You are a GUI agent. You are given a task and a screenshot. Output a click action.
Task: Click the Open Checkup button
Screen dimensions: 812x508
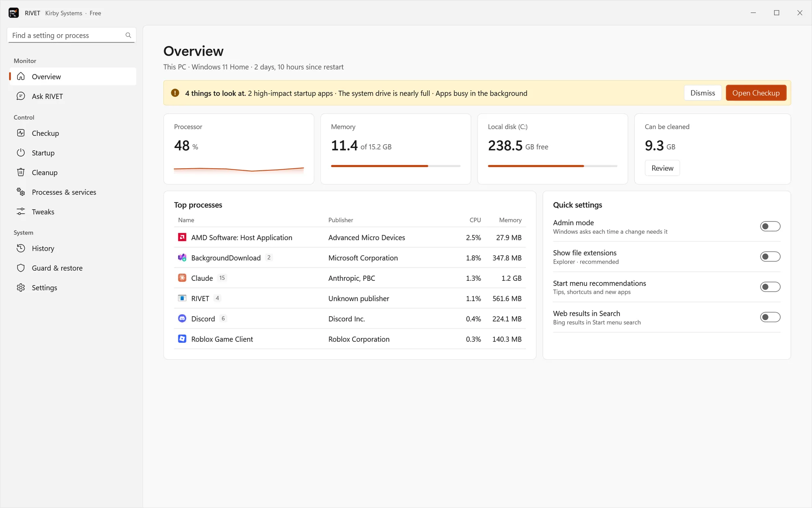[x=756, y=93]
